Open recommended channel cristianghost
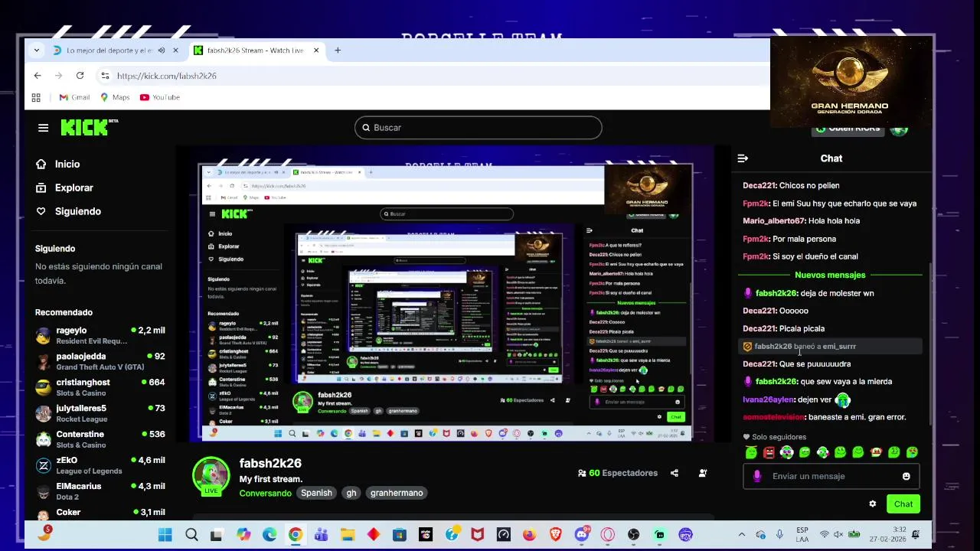The width and height of the screenshot is (980, 551). point(100,387)
